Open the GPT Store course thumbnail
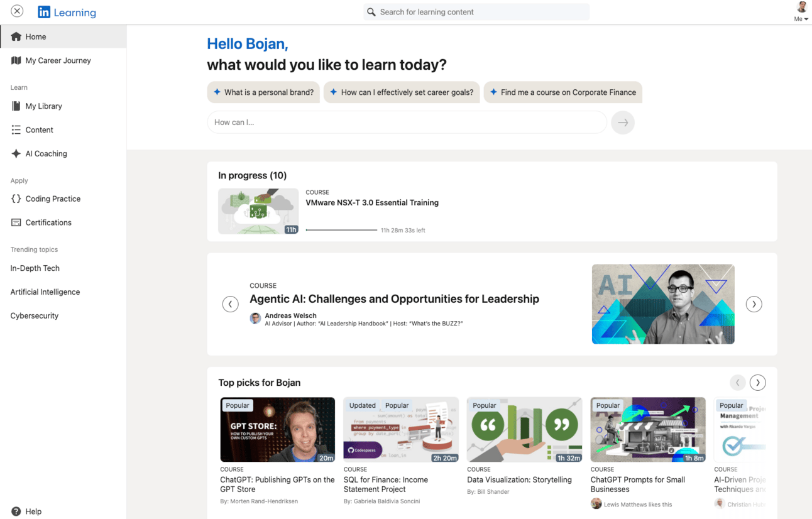Screen dimensions: 812x519 pos(278,430)
